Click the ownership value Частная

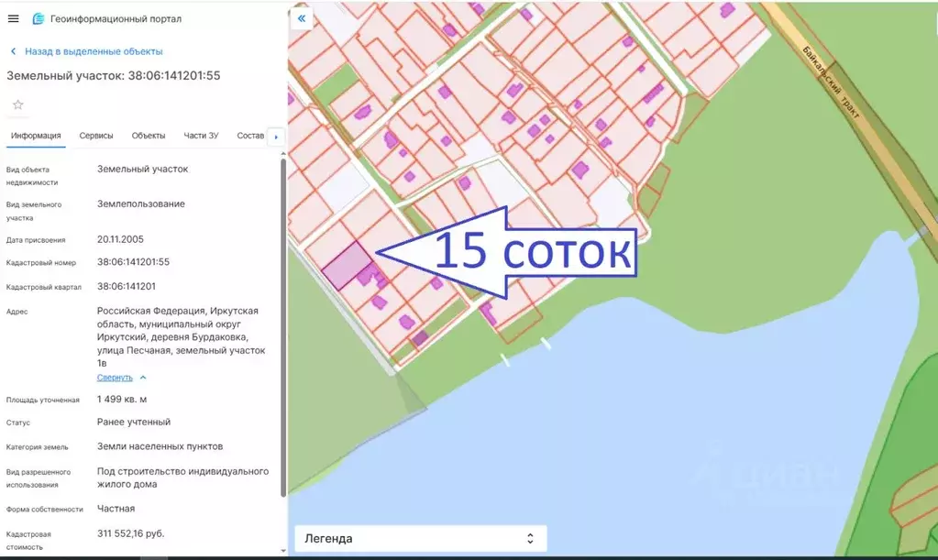click(x=116, y=509)
